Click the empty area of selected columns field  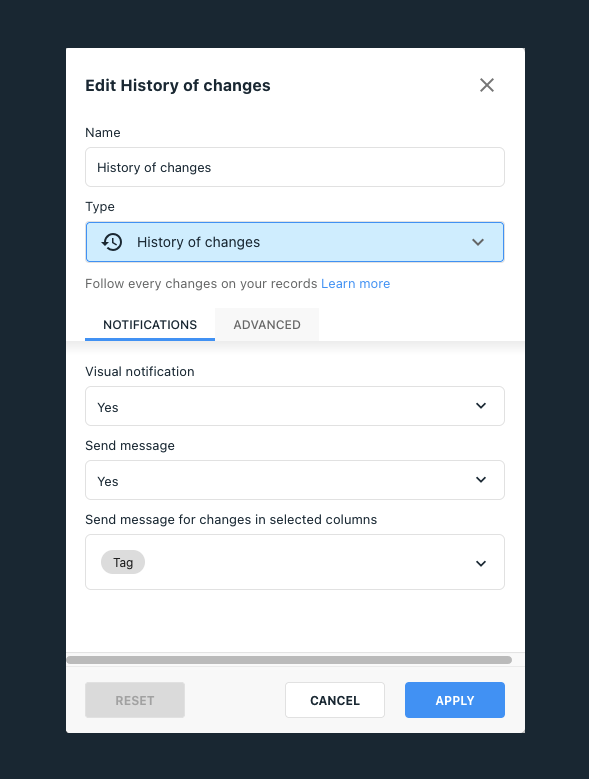[308, 562]
